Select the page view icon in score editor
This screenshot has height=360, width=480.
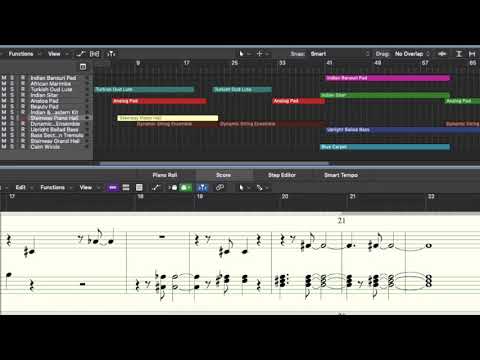point(139,188)
